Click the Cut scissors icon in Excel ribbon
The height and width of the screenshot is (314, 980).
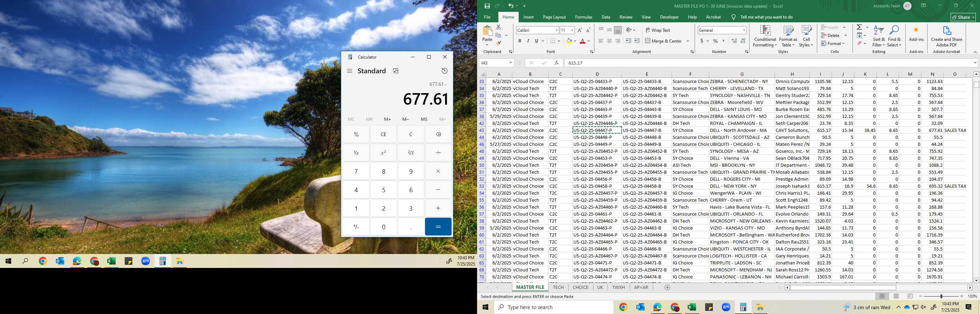tap(498, 27)
